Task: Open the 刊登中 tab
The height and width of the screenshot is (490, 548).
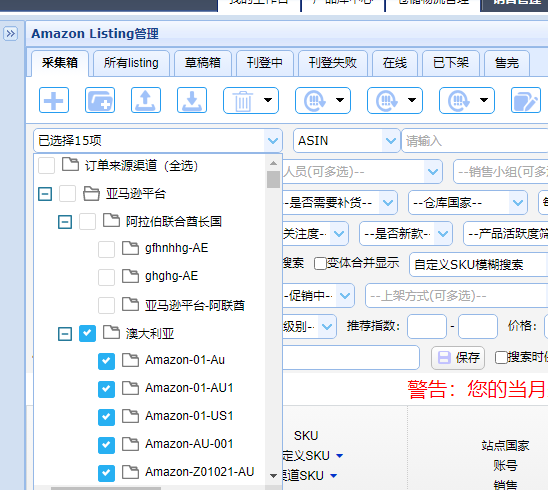Action: (265, 63)
